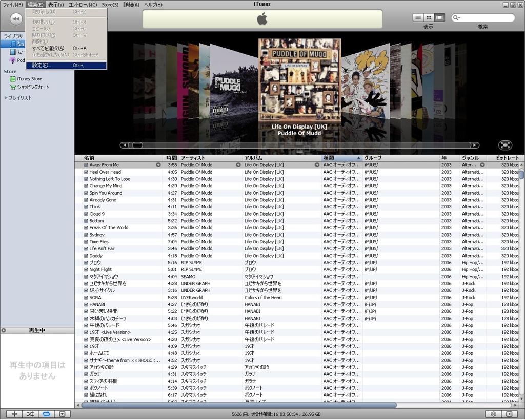Open the コントロール(C) menu

[x=83, y=4]
